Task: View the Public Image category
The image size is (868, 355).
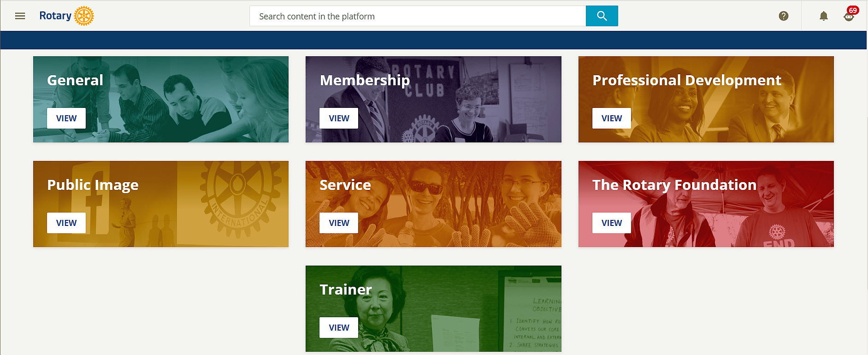Action: (66, 223)
